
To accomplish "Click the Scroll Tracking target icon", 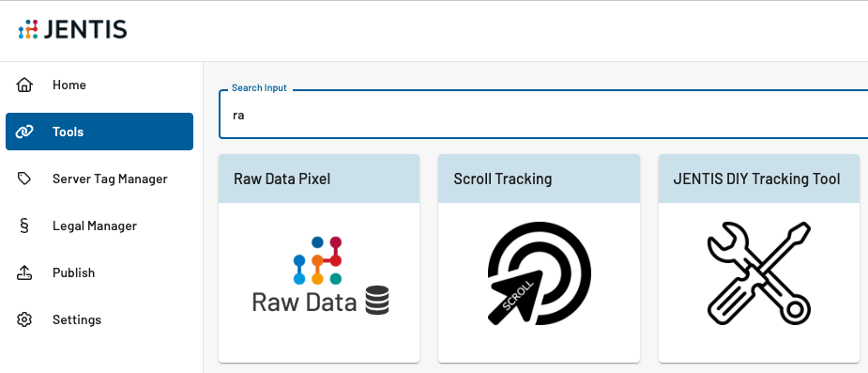I will 540,273.
